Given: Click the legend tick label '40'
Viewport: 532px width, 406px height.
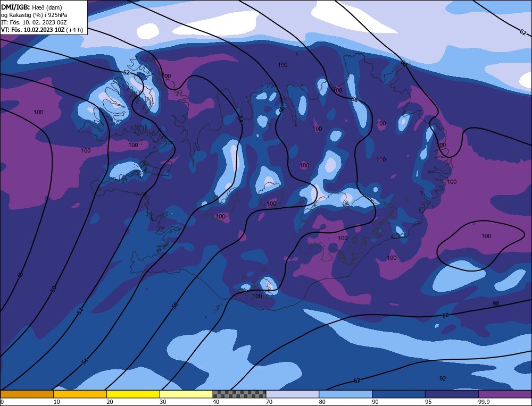Looking at the screenshot, I should (x=216, y=402).
